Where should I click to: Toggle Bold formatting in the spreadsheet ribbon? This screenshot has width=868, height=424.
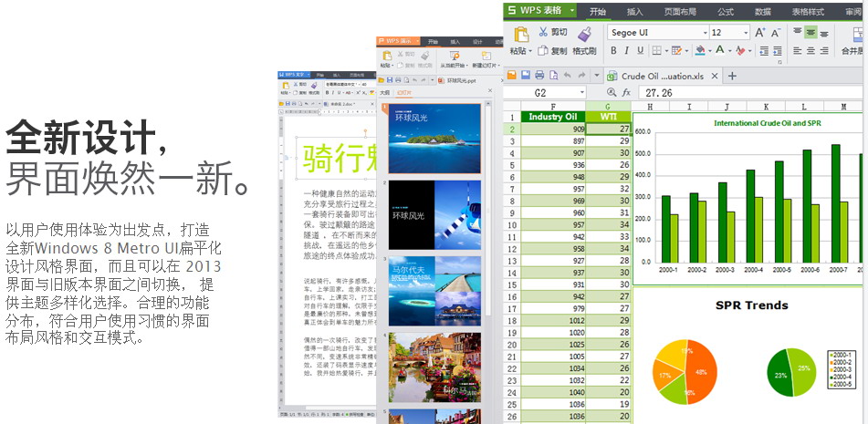pos(615,51)
